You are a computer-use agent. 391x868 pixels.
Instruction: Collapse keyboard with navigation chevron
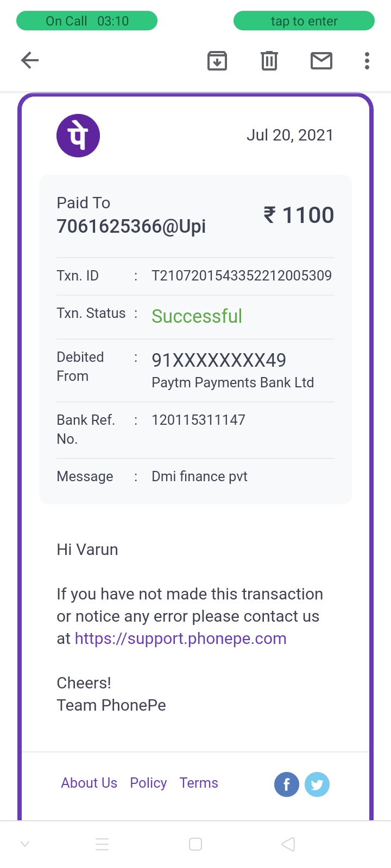(x=25, y=844)
